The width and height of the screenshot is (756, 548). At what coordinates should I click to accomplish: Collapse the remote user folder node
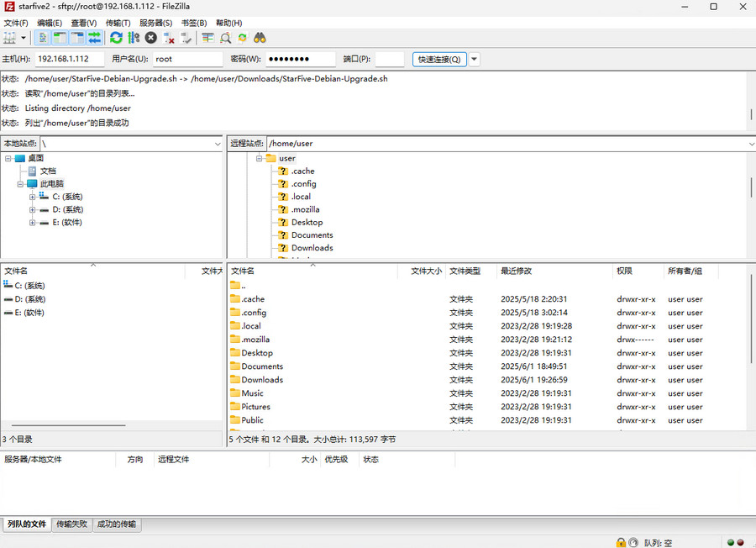pos(259,158)
